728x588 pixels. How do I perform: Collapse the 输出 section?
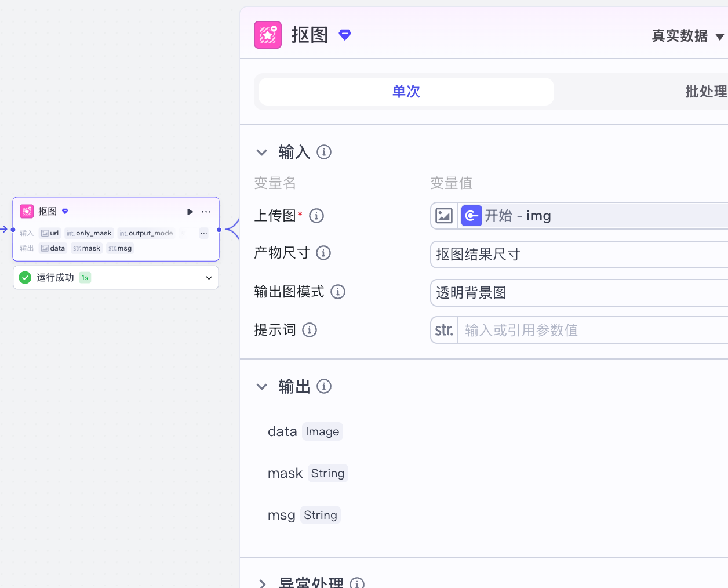[262, 387]
